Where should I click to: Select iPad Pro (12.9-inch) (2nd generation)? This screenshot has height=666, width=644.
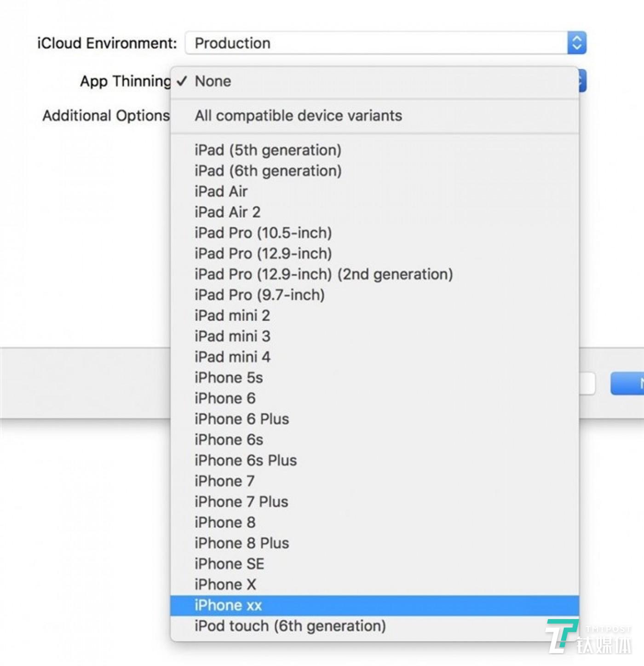(x=323, y=274)
